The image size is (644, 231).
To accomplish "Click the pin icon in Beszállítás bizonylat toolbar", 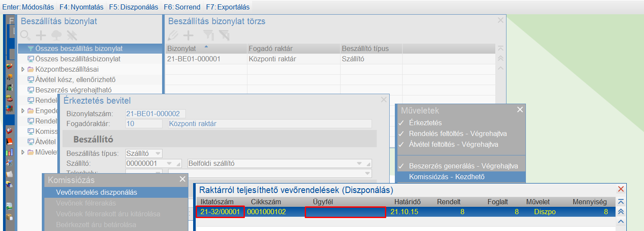I will (71, 35).
